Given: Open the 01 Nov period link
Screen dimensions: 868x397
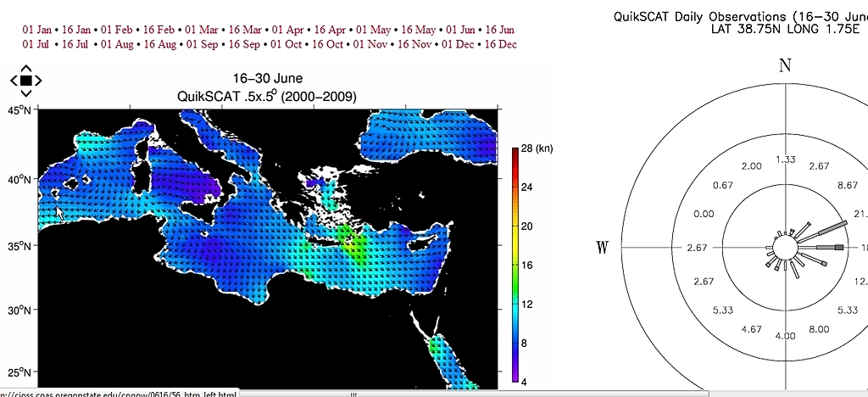Looking at the screenshot, I should click(x=370, y=44).
